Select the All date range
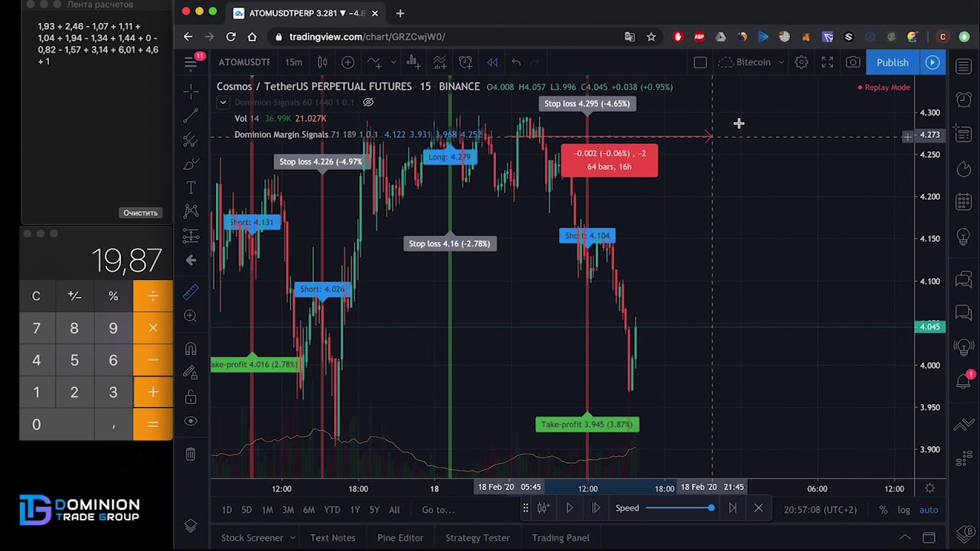The height and width of the screenshot is (551, 980). point(394,510)
